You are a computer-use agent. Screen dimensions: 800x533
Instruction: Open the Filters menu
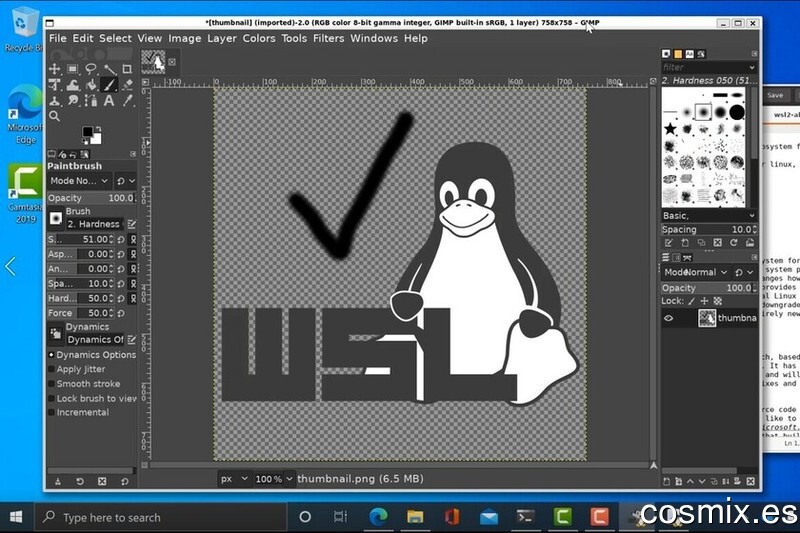328,38
